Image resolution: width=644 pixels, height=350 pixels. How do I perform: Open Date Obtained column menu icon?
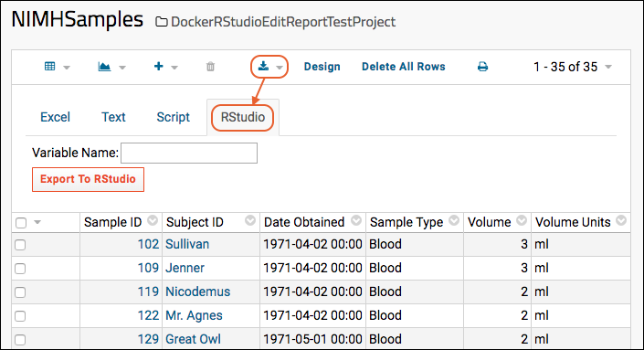[356, 220]
